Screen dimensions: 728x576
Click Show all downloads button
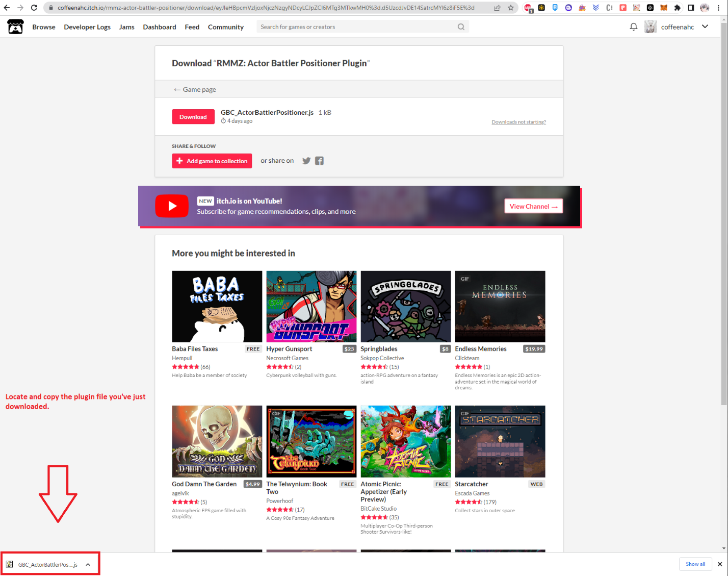coord(695,564)
